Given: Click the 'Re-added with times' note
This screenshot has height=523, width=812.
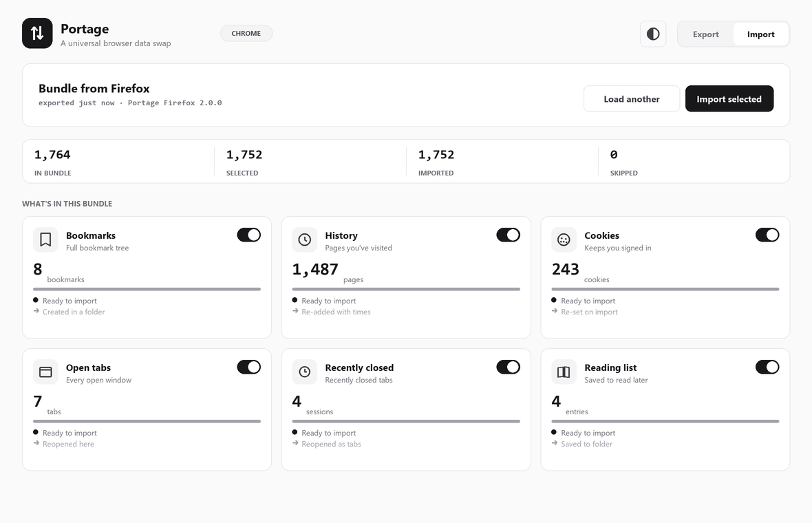Looking at the screenshot, I should click(336, 312).
